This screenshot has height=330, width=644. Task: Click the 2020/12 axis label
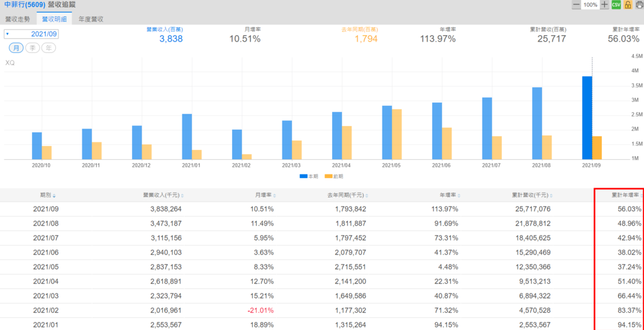tap(142, 165)
